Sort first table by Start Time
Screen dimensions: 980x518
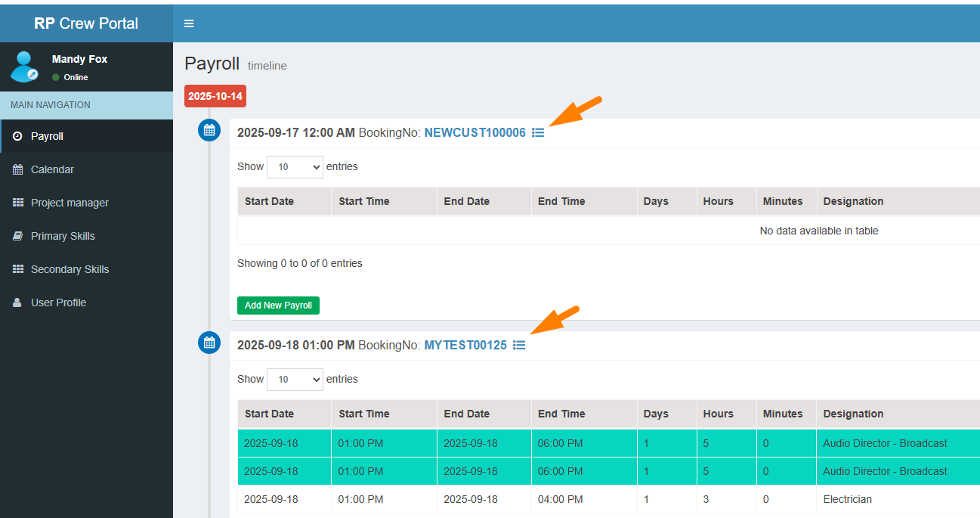coord(384,201)
